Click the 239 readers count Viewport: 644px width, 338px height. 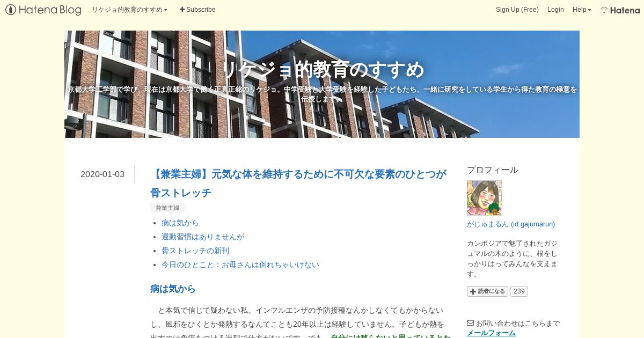coord(519,291)
